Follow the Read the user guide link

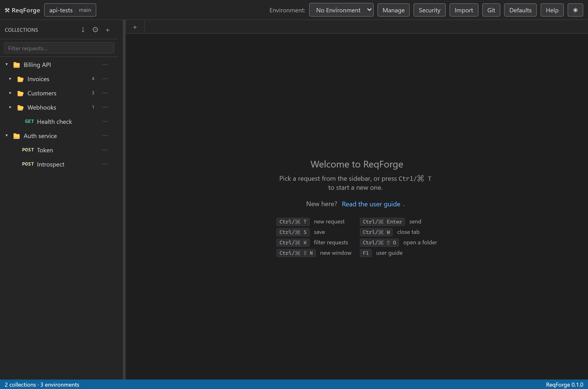click(x=371, y=204)
